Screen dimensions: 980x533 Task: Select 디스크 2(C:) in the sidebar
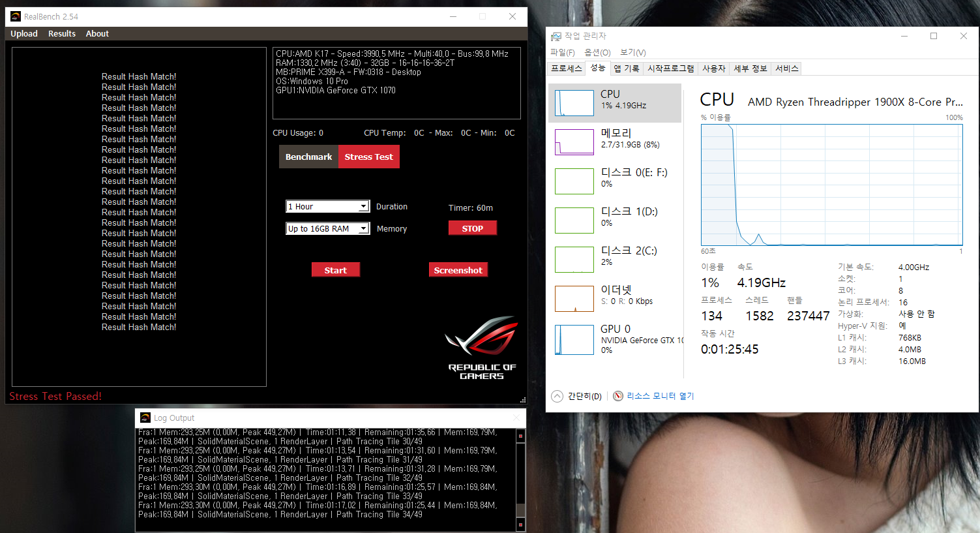(x=615, y=260)
